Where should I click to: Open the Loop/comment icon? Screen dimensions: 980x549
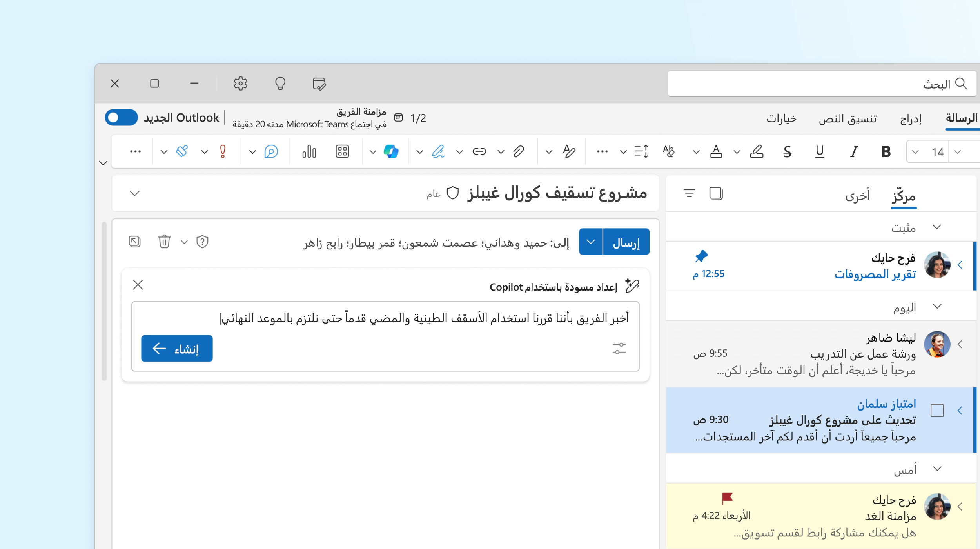pos(271,152)
